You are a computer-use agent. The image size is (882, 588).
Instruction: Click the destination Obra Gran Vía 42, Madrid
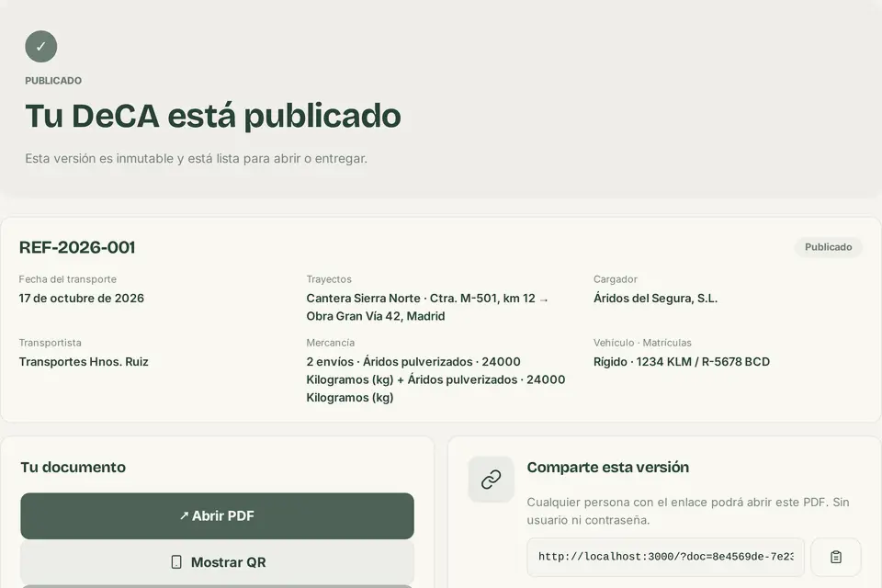coord(376,316)
